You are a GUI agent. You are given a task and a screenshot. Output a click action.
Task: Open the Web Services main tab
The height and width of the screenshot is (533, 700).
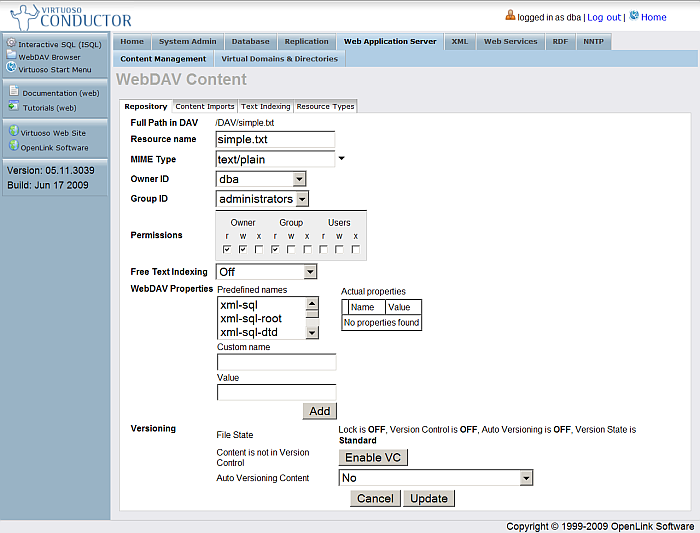[510, 42]
